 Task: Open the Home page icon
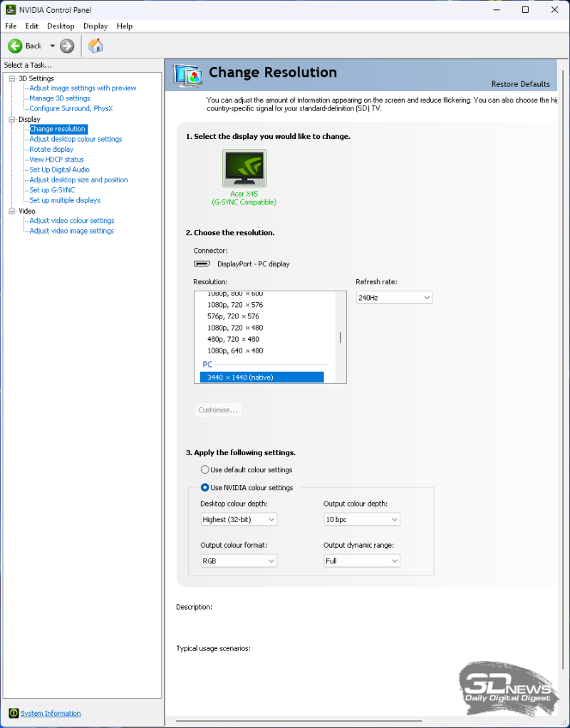click(95, 46)
